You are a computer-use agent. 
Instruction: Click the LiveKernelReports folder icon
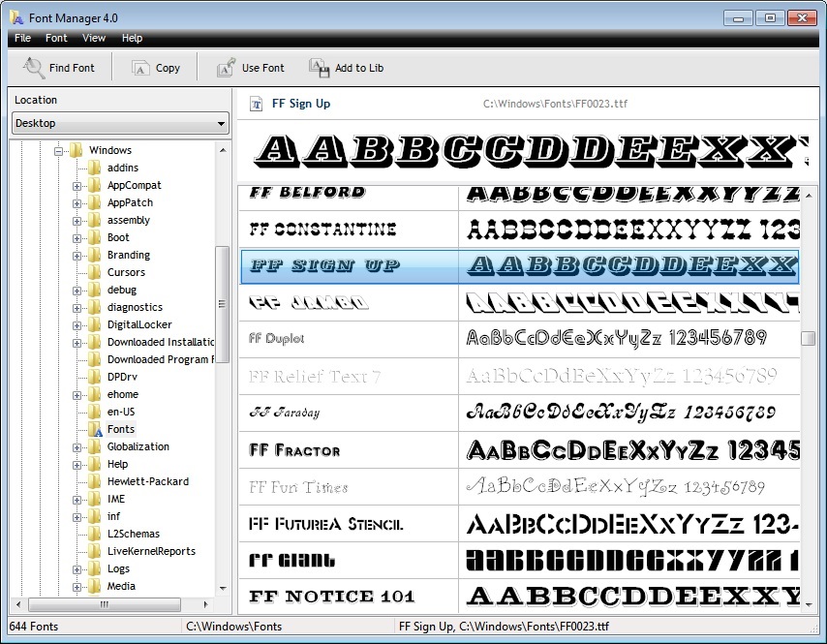click(95, 551)
